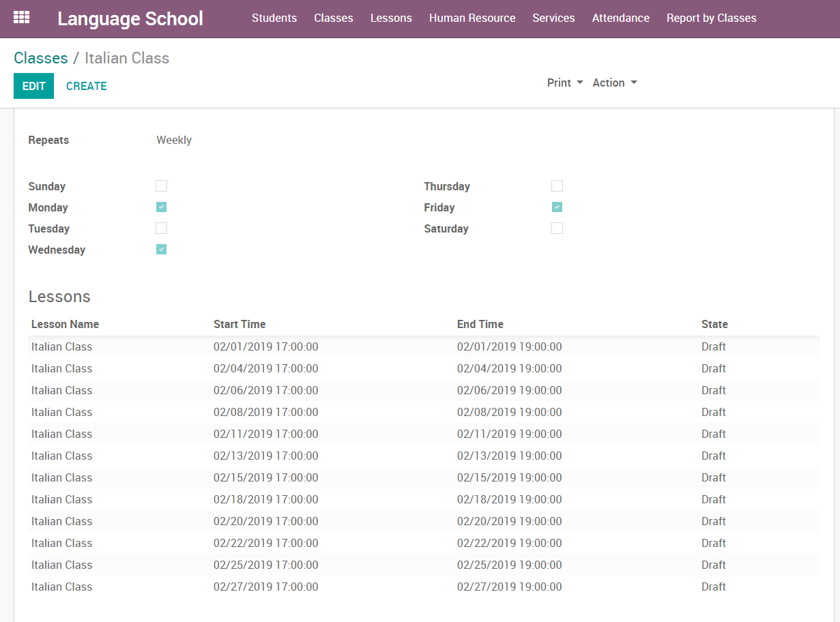Image resolution: width=840 pixels, height=622 pixels.
Task: Open the lesson starting 02/01/2019
Action: 265,346
